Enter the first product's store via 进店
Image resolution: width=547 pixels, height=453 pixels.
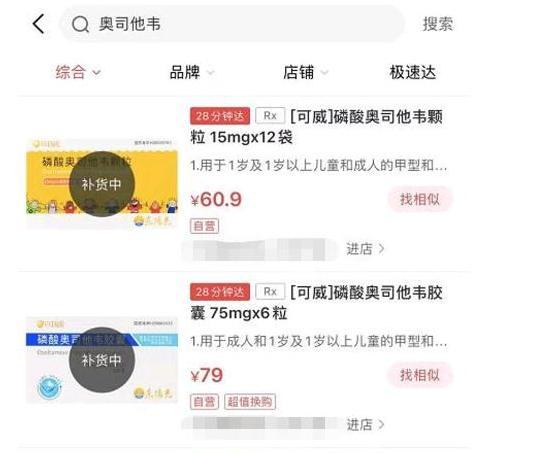pyautogui.click(x=365, y=249)
